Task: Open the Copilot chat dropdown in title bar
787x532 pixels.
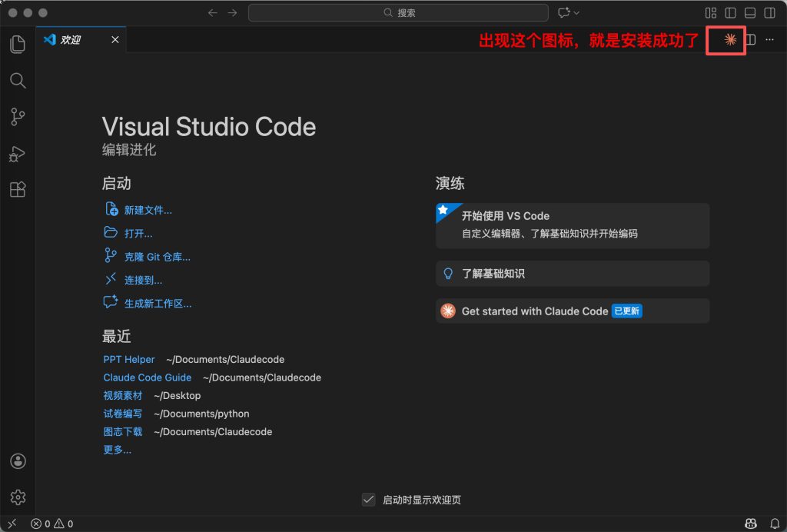Action: (x=569, y=13)
